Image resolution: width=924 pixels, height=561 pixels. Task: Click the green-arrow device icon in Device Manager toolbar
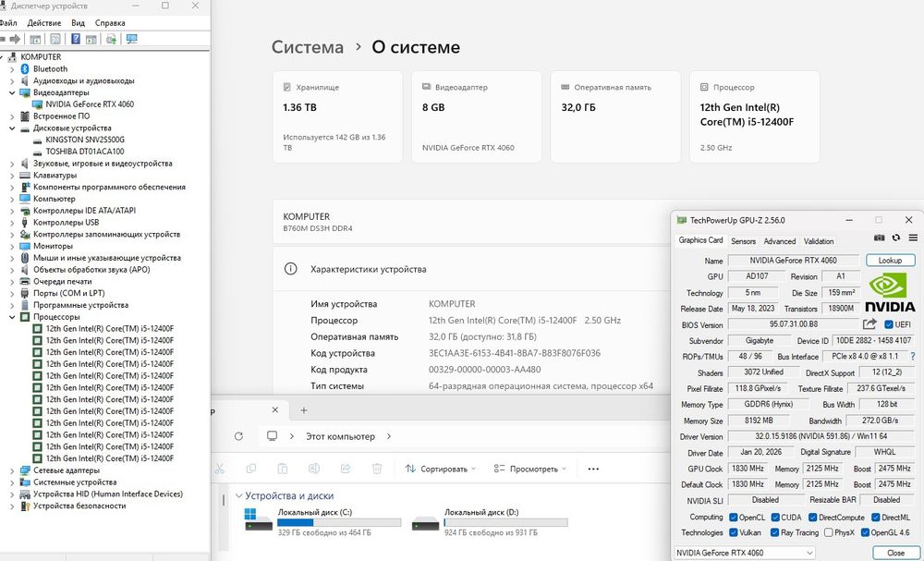coord(111,39)
